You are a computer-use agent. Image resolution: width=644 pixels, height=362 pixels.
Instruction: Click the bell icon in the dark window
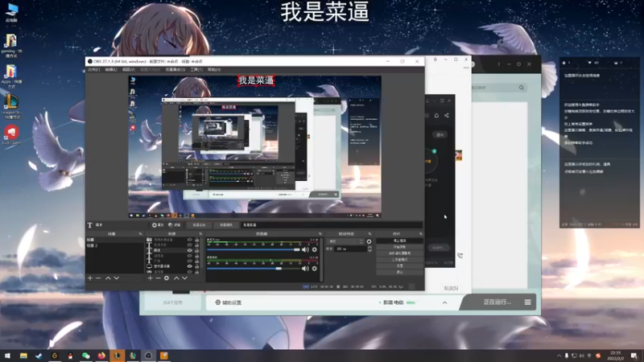[436, 116]
